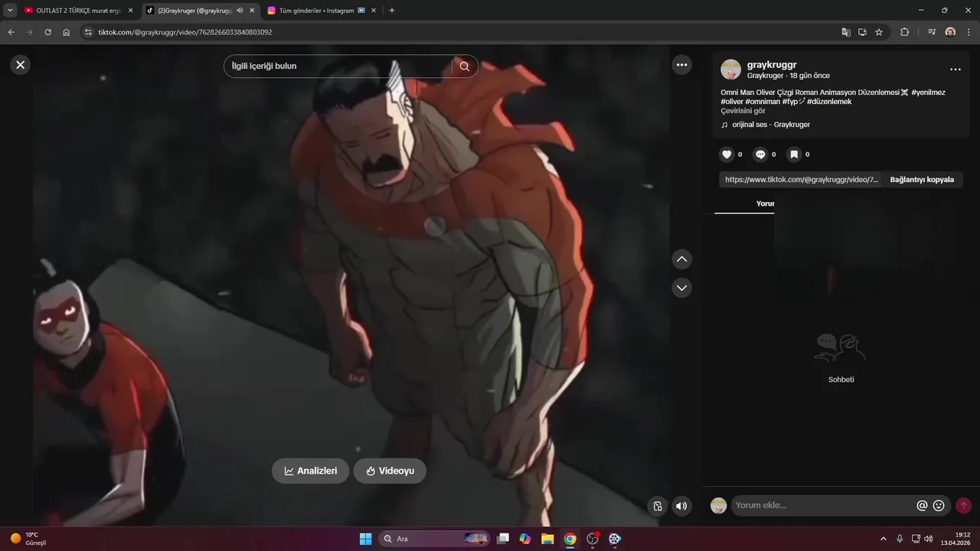Mute audio on the TikTok tab
The width and height of the screenshot is (980, 551).
(x=240, y=11)
